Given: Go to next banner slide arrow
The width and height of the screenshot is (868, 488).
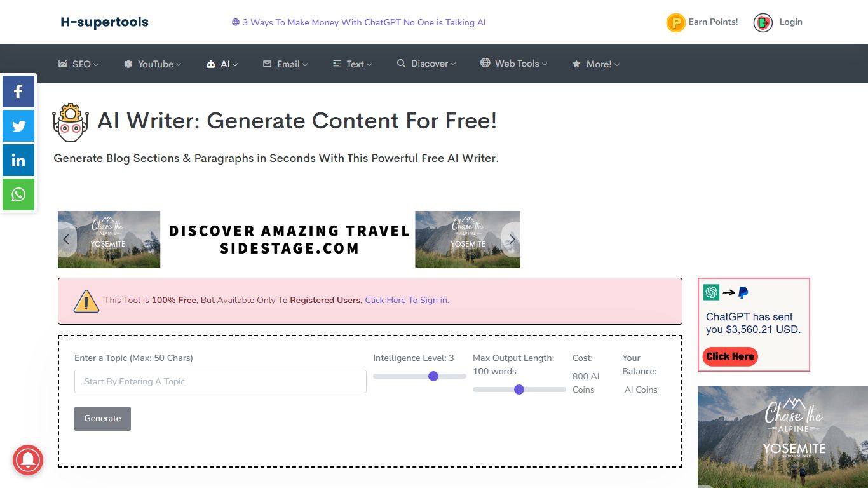Looking at the screenshot, I should pyautogui.click(x=512, y=240).
